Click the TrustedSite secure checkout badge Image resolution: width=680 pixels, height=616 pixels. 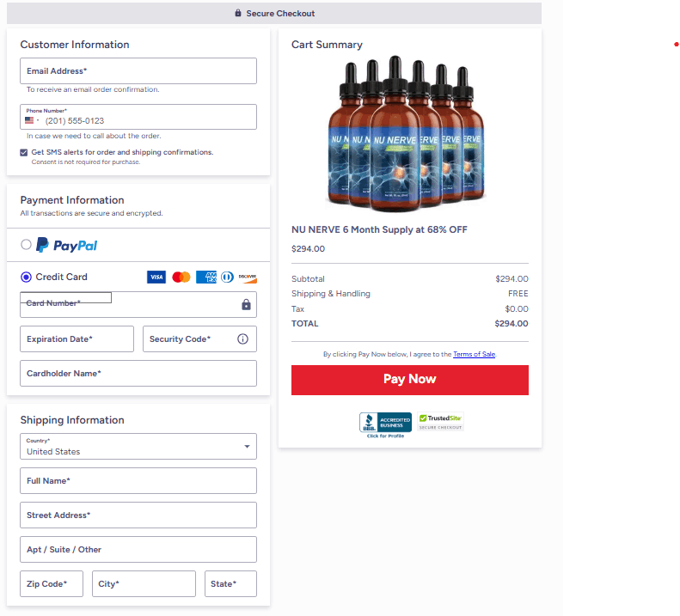click(441, 422)
